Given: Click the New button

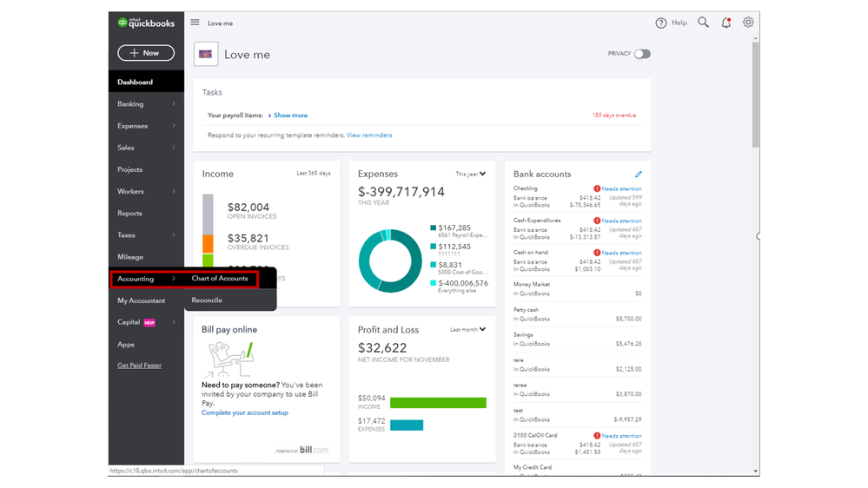Looking at the screenshot, I should pyautogui.click(x=146, y=53).
